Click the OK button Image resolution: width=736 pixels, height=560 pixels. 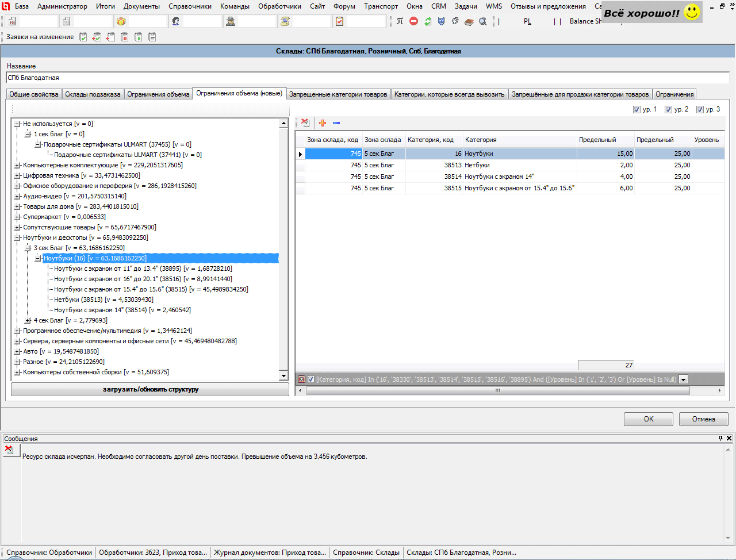click(648, 419)
